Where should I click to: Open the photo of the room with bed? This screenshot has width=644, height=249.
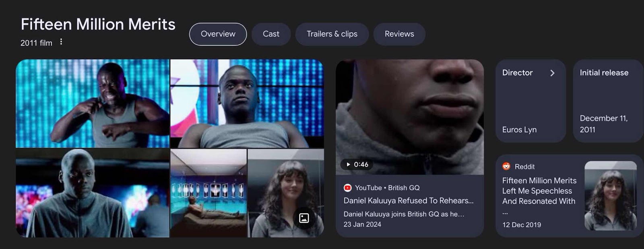(208, 193)
